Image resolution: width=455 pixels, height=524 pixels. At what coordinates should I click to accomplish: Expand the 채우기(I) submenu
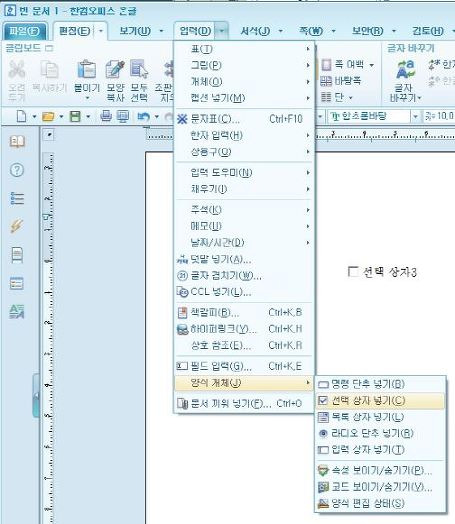pos(244,189)
